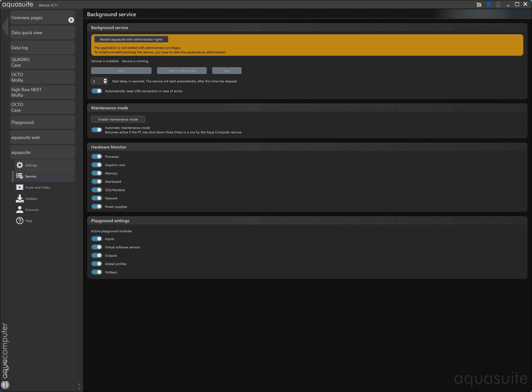Click Restart aquasuite with administrator rights
Viewport: 532px width, 392px height.
click(131, 39)
